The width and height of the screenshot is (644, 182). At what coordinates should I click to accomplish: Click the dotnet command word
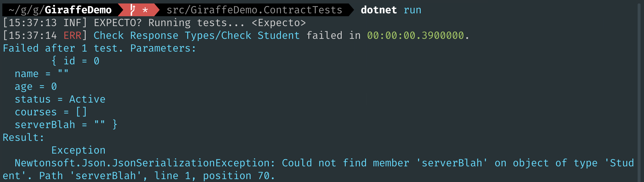[x=378, y=10]
